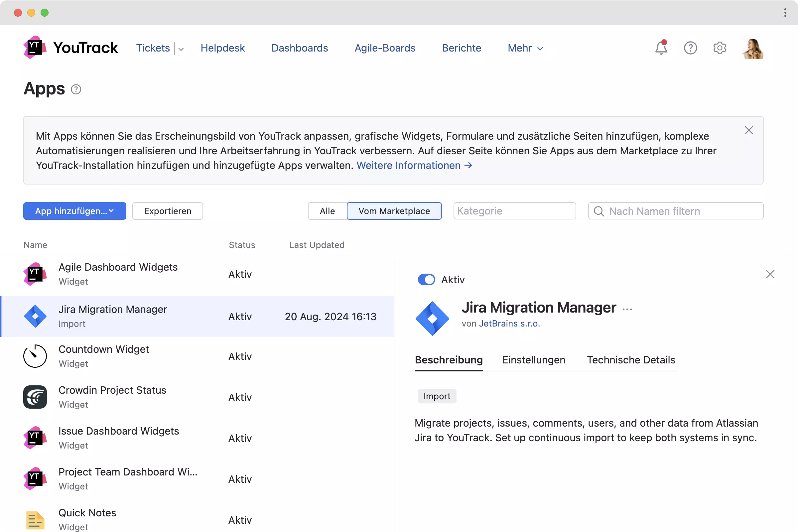798x532 pixels.
Task: Select the Vom Marketplace filter
Action: [x=394, y=211]
